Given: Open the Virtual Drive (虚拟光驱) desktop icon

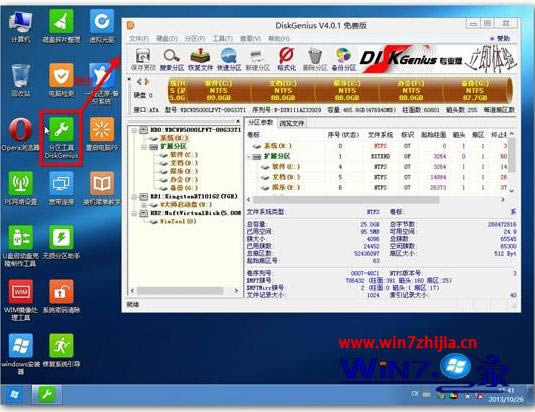Looking at the screenshot, I should point(102,26).
